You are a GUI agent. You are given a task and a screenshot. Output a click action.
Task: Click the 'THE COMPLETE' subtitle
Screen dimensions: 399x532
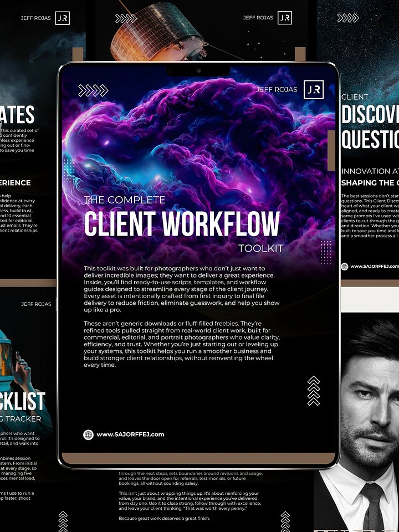tap(125, 199)
